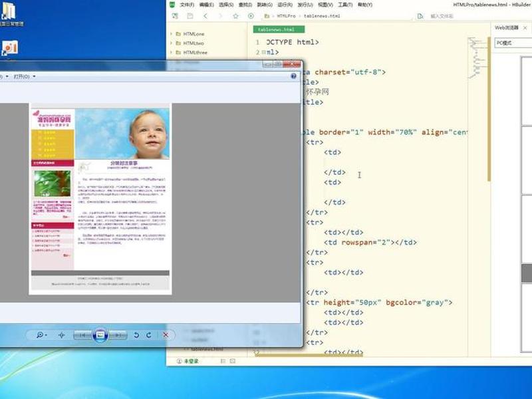Click HTMLPro in the breadcrumb path

tap(286, 16)
